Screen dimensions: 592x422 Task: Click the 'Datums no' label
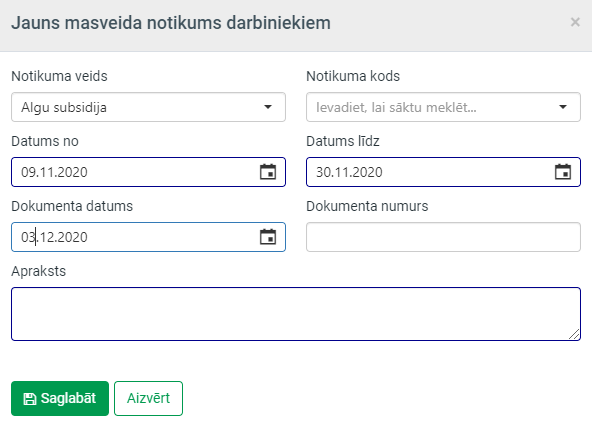[x=45, y=141]
